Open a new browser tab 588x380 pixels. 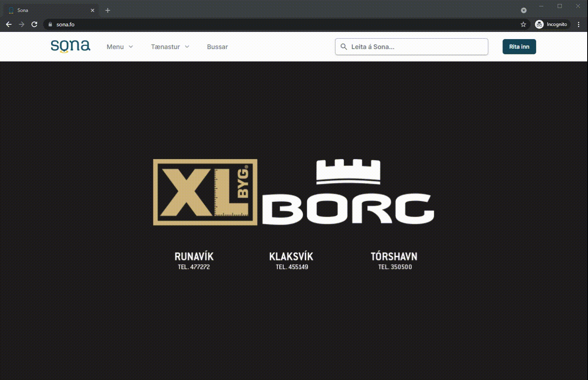[107, 10]
